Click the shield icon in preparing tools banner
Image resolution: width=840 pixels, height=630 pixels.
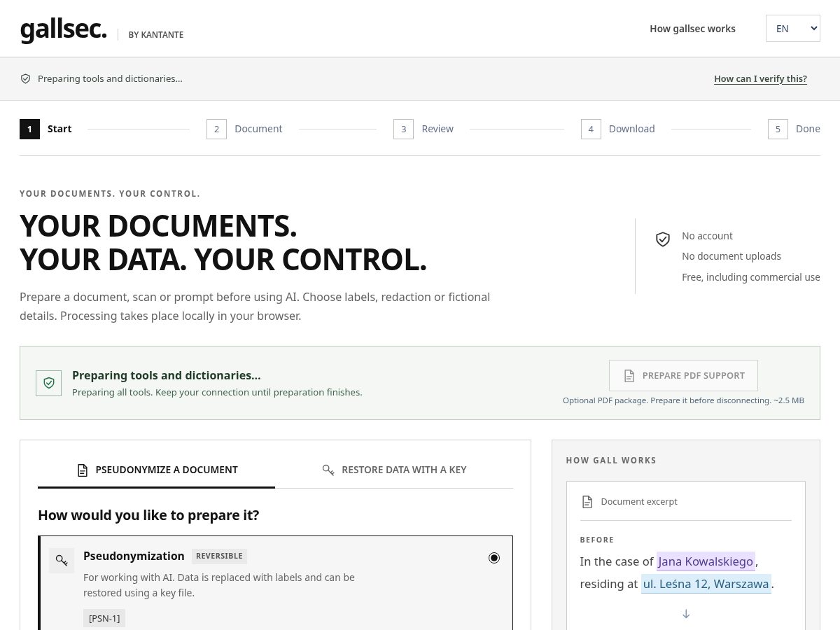pos(49,383)
